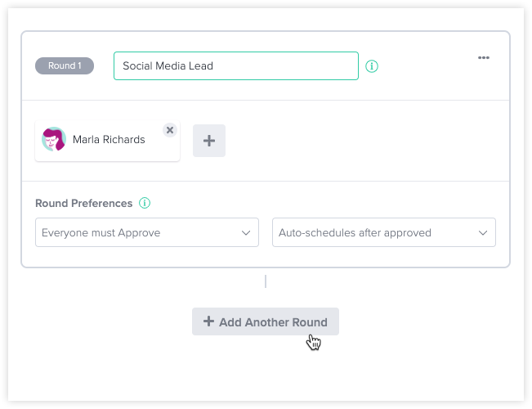Click the Round Preferences heading text
This screenshot has height=409, width=532.
point(83,203)
